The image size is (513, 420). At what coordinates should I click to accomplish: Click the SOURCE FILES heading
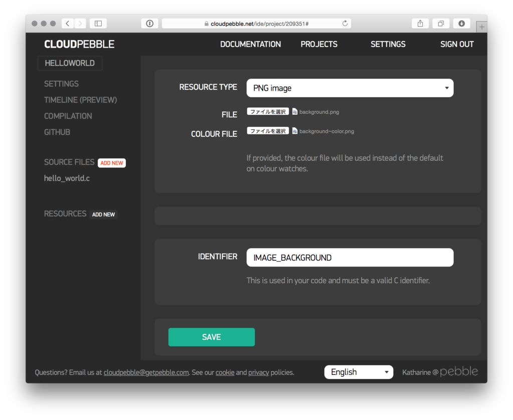tap(69, 162)
